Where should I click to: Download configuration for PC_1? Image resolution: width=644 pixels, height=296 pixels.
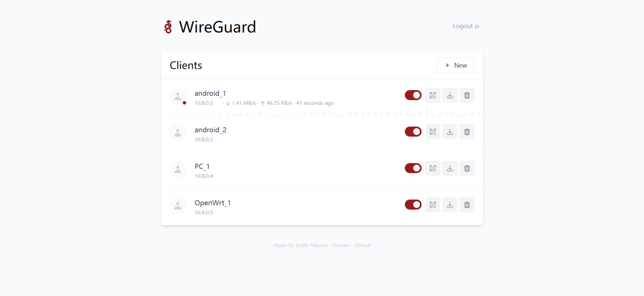coord(450,168)
